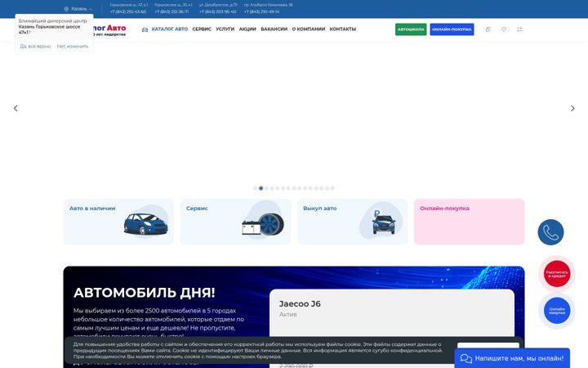Click the Лог Авто logo
This screenshot has width=588, height=368.
(109, 30)
